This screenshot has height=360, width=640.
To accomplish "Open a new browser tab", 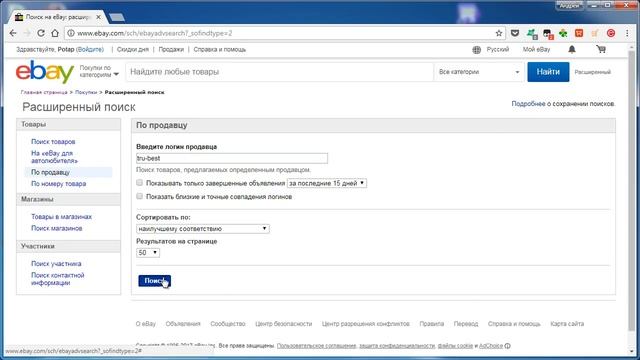I will (117, 17).
